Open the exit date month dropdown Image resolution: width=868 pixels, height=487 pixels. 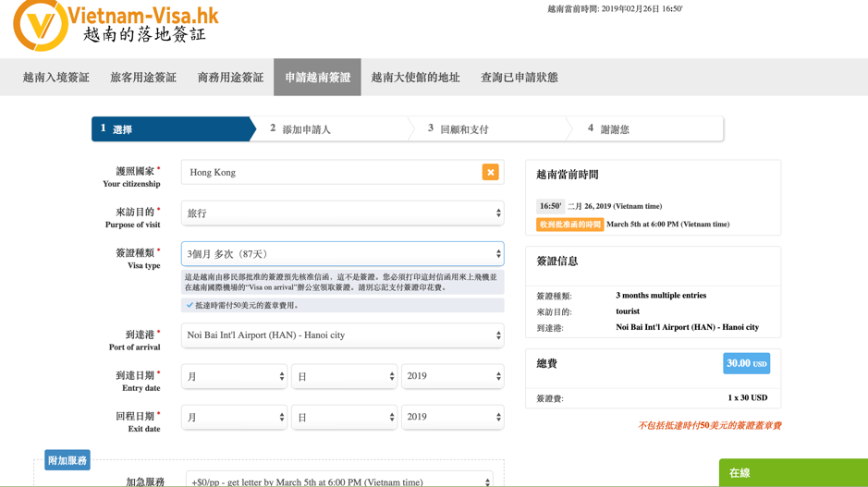point(234,417)
